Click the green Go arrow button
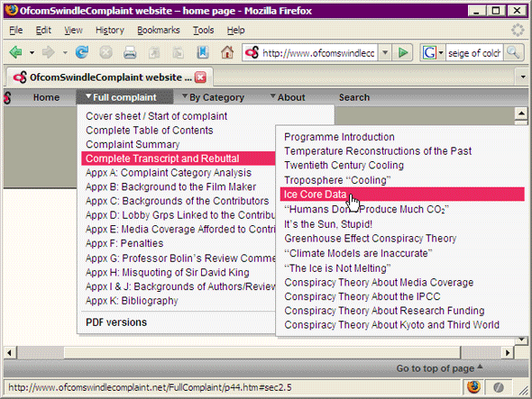 tap(403, 52)
